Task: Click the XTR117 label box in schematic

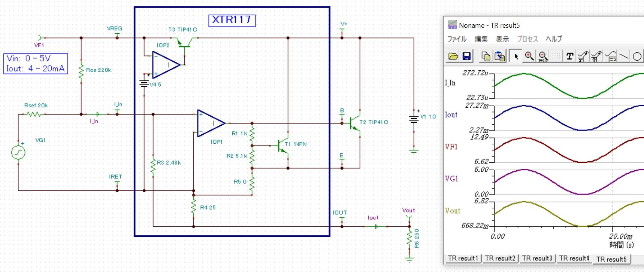Action: click(x=232, y=20)
